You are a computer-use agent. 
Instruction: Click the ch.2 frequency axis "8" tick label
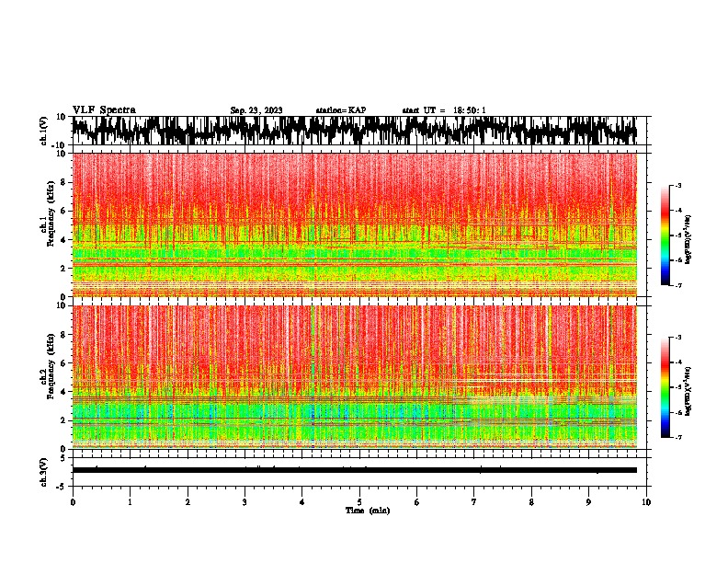63,335
